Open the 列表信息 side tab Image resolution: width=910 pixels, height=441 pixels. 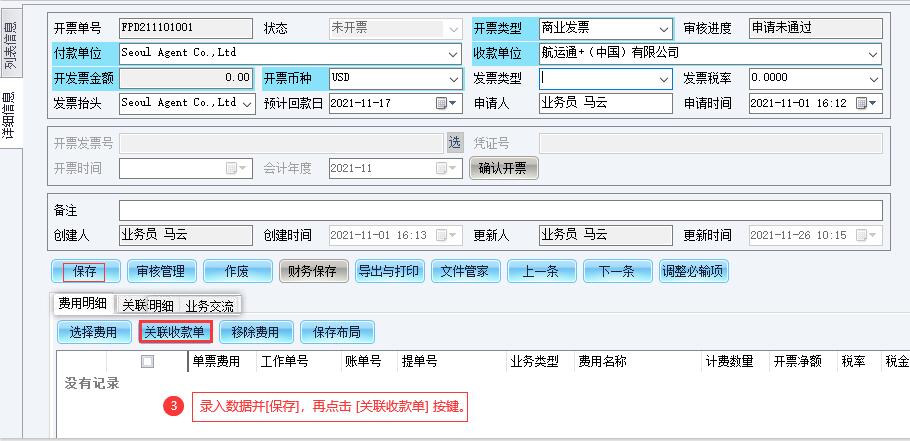click(9, 53)
